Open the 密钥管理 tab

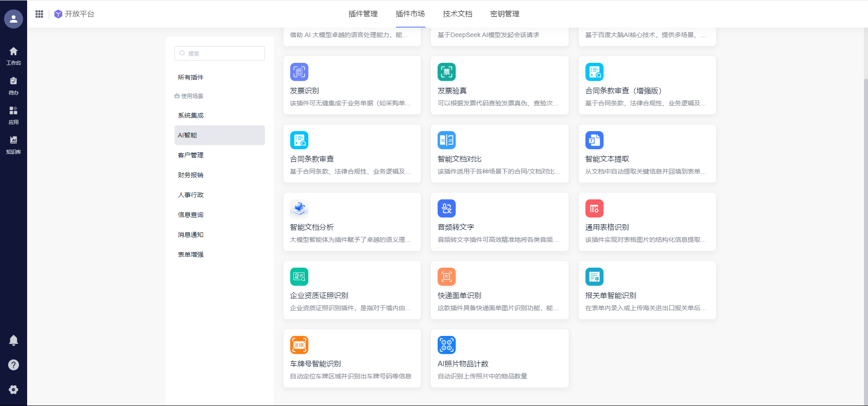pyautogui.click(x=505, y=14)
